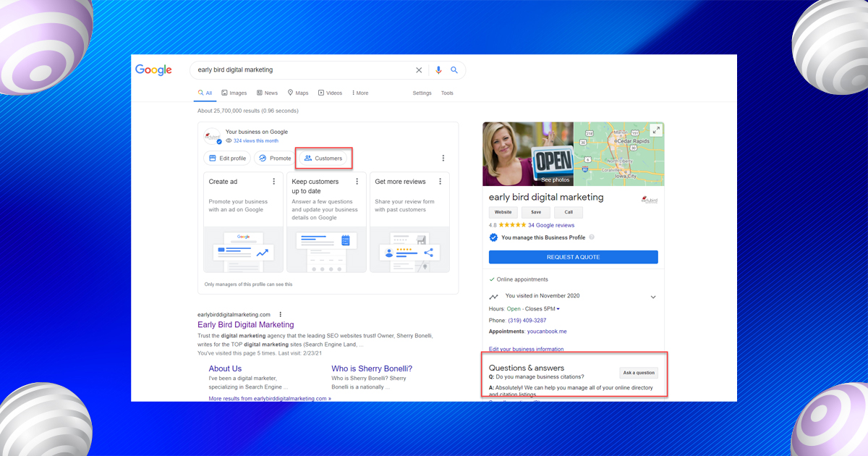Open Keep customers up to date card menu
The width and height of the screenshot is (868, 456).
pos(357,182)
